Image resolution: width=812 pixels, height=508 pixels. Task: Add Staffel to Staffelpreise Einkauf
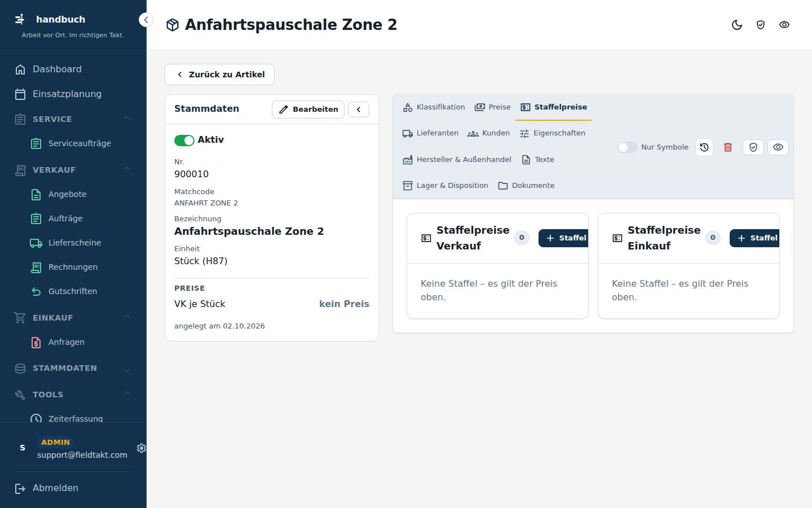754,238
